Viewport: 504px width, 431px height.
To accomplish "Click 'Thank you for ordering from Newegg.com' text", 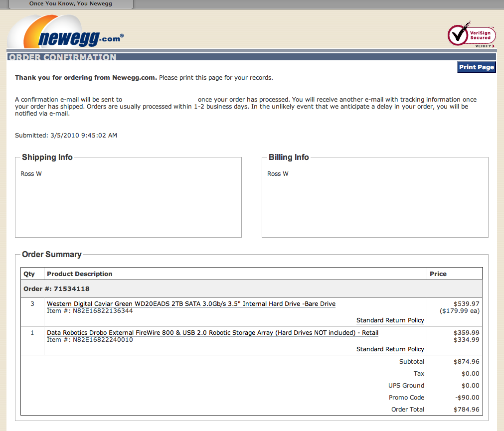I will pyautogui.click(x=86, y=78).
